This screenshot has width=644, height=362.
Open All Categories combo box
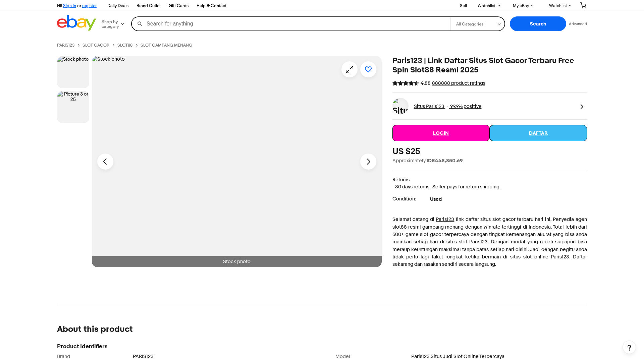[x=478, y=24]
